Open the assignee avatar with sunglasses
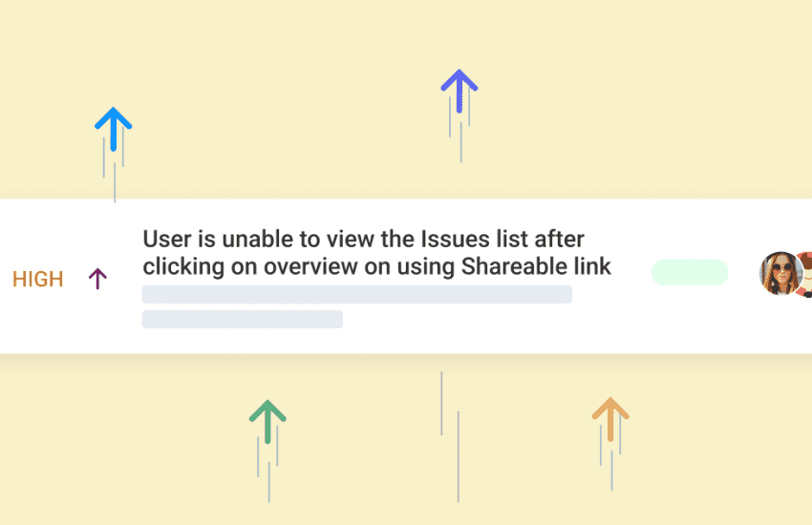812x525 pixels. coord(780,273)
